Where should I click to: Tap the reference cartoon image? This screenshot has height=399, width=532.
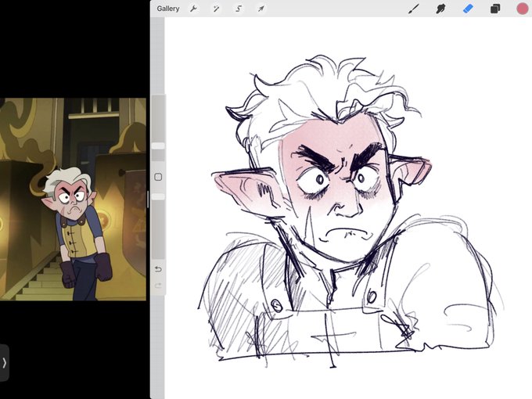pos(73,199)
